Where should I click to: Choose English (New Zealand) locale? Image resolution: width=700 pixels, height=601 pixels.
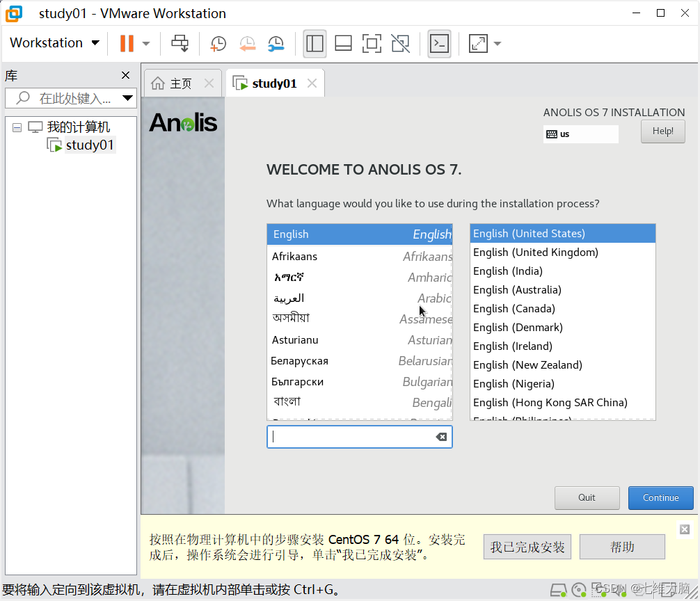[x=562, y=364]
